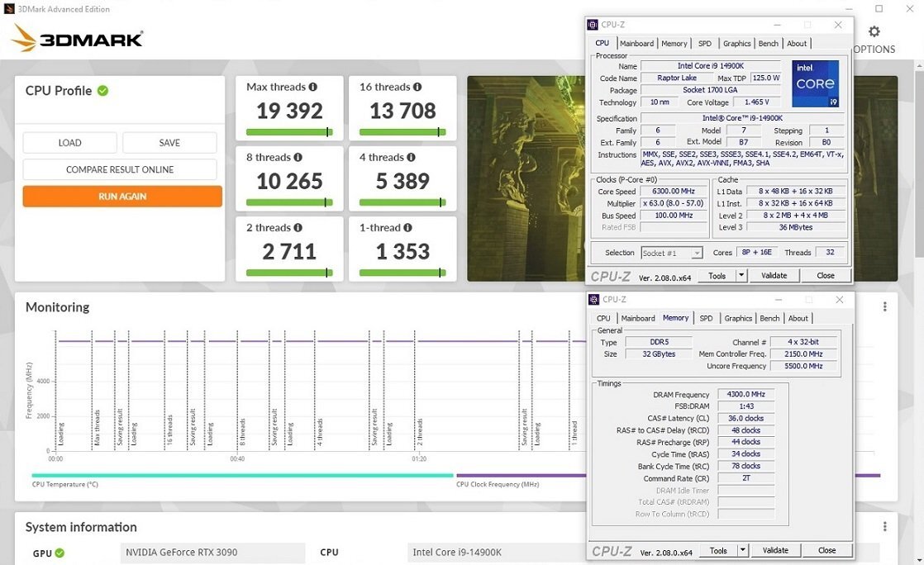Click NVIDIA GeForce RTX 3090 GPU field
This screenshot has height=565, width=924.
pyautogui.click(x=212, y=553)
